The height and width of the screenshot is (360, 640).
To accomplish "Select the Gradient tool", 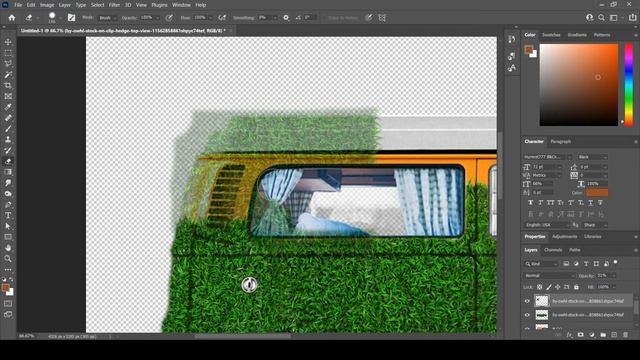I will [x=8, y=172].
